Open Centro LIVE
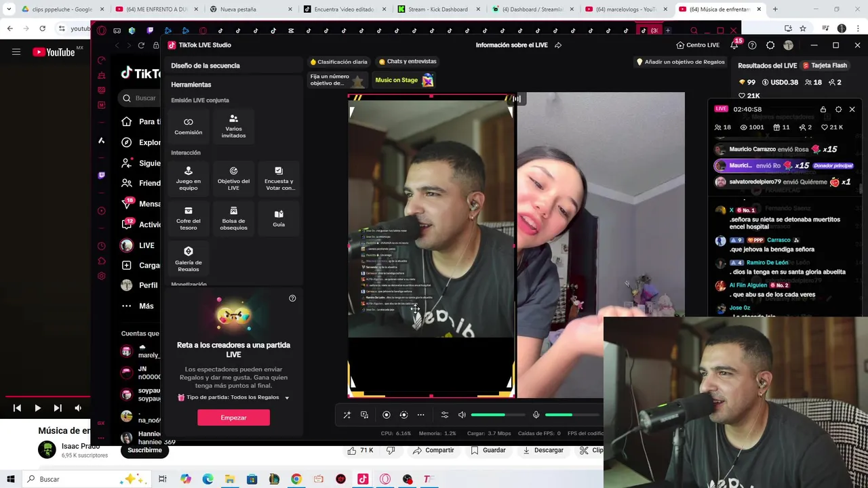 click(698, 45)
